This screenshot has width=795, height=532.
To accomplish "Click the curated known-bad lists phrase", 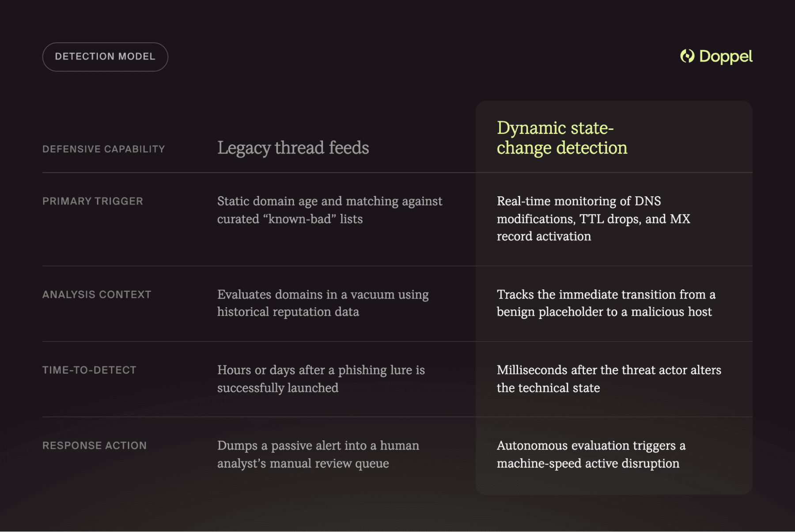I will (290, 219).
